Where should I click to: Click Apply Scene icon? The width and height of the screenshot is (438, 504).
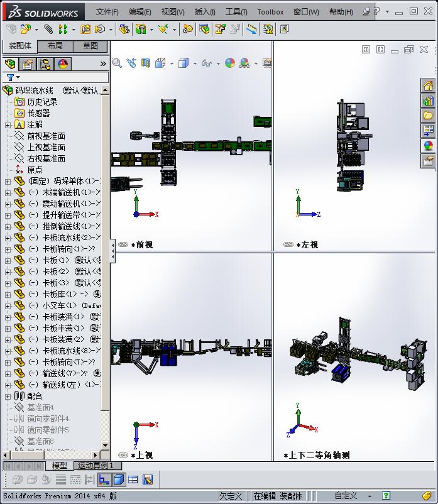[x=245, y=63]
